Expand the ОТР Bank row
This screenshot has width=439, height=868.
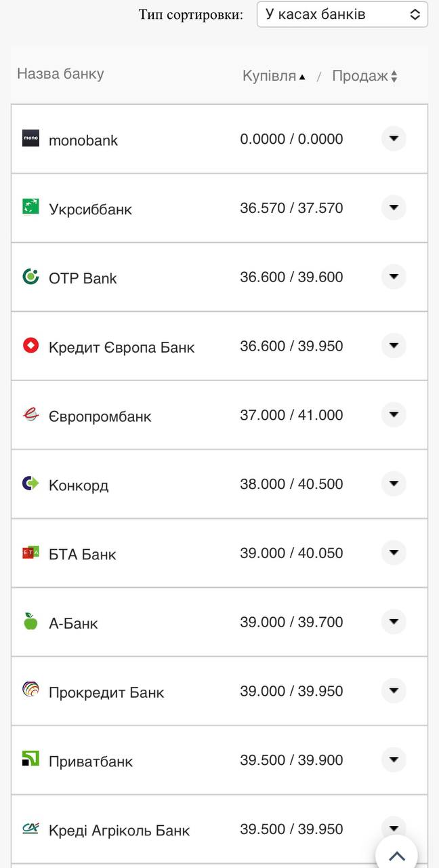point(394,277)
